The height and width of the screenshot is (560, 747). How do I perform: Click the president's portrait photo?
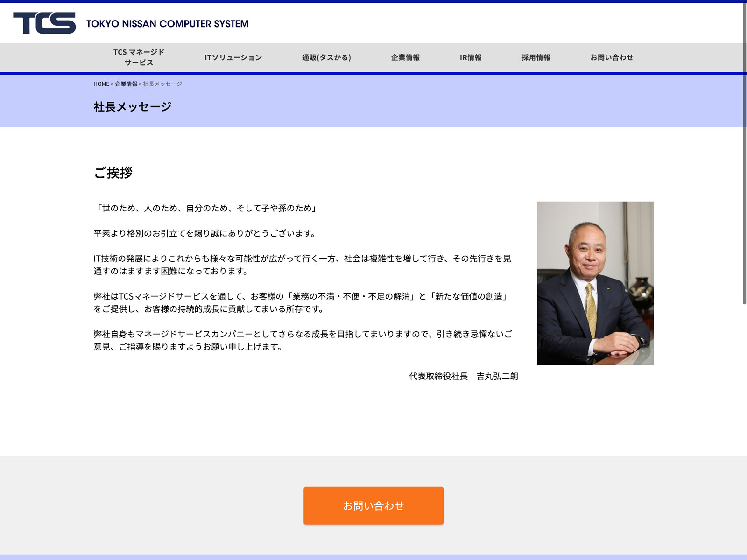(x=595, y=283)
